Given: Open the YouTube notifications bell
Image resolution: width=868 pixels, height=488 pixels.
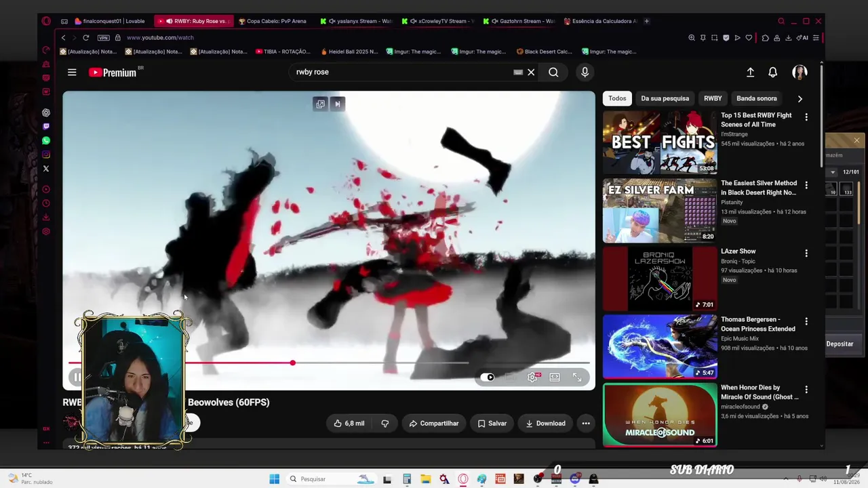Looking at the screenshot, I should coord(772,73).
